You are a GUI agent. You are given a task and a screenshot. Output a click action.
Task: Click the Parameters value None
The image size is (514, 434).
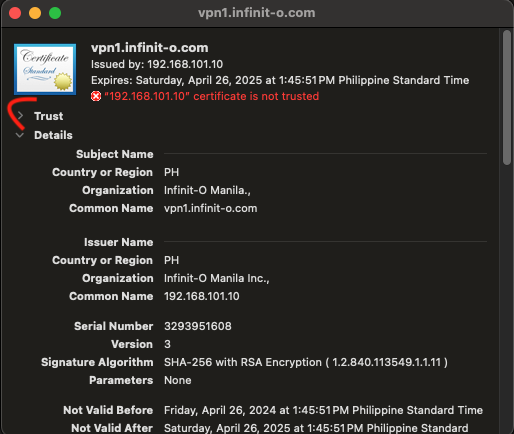[178, 380]
